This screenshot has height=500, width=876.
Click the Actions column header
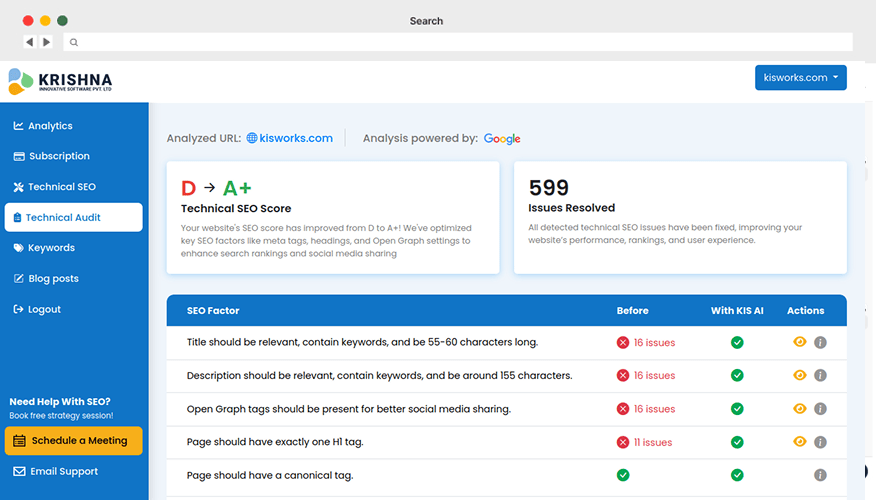point(806,311)
